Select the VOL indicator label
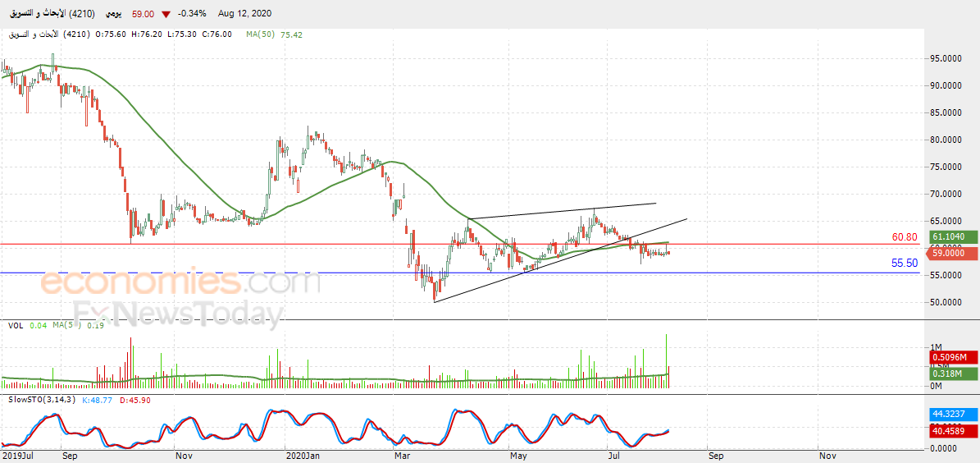Image resolution: width=980 pixels, height=463 pixels. coord(15,326)
